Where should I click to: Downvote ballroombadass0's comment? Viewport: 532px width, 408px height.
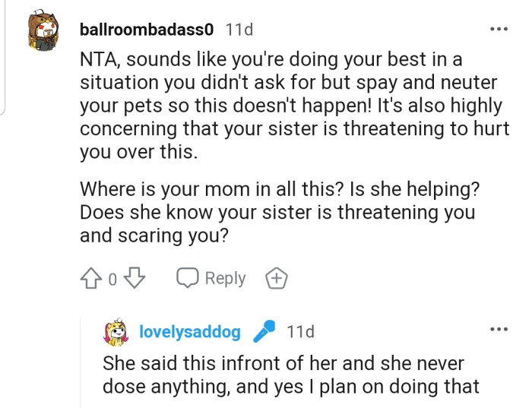pyautogui.click(x=134, y=279)
